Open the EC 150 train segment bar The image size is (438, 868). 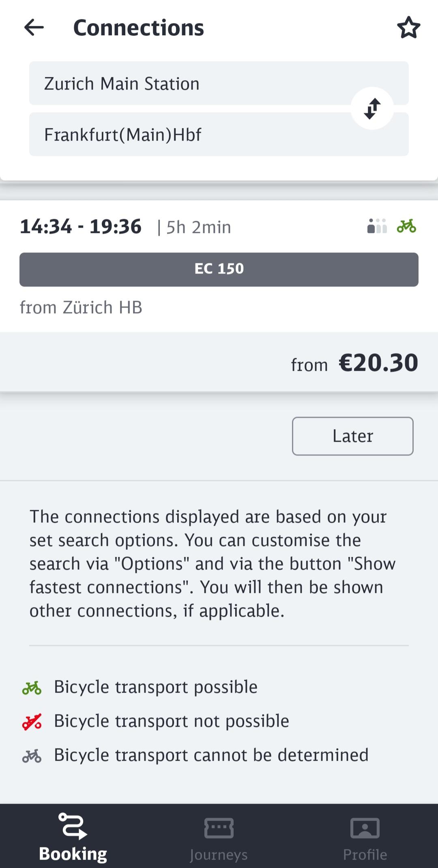tap(219, 269)
